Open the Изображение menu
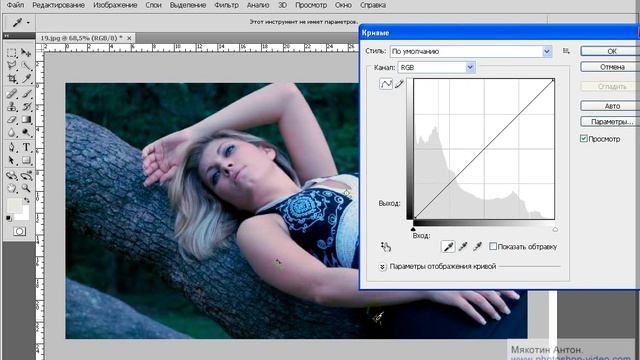This screenshot has width=640, height=360. [x=115, y=5]
